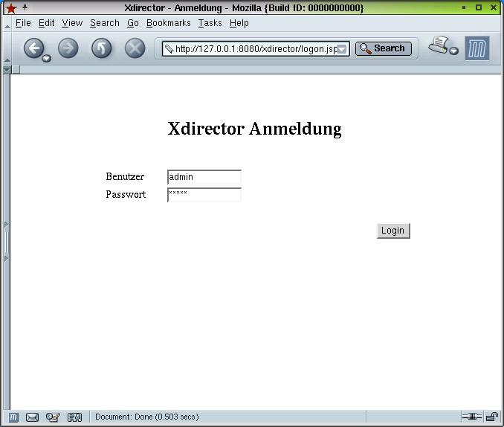Open Address Book from status bar icon
Viewport: 504px width, 427px height.
point(74,417)
